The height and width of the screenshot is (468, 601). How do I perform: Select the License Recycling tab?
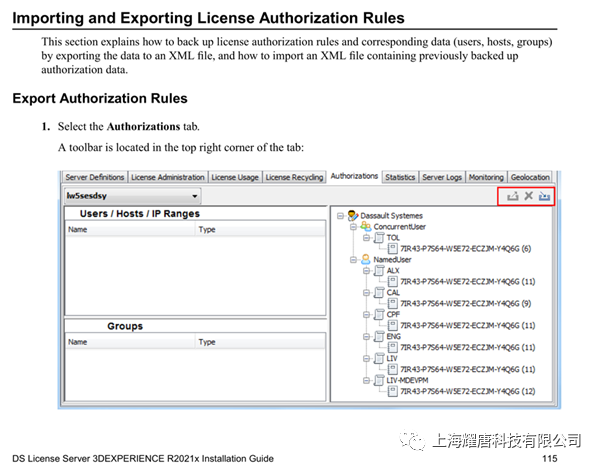[x=294, y=177]
